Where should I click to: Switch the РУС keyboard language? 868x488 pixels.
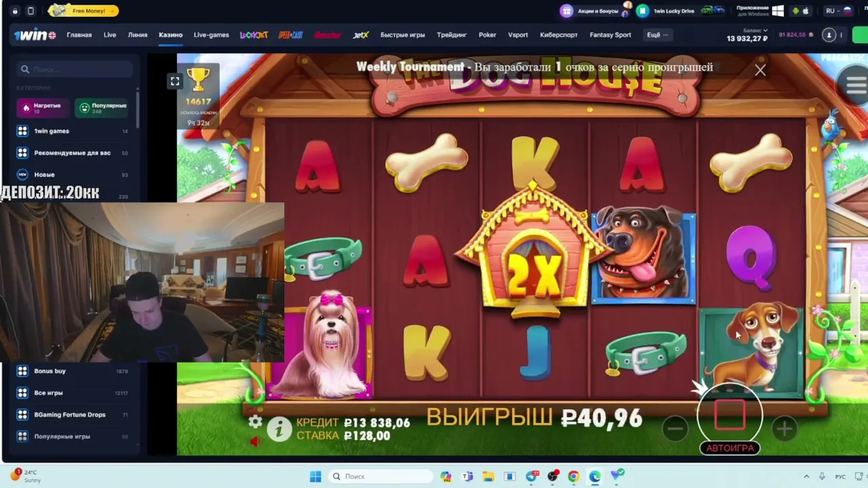tap(840, 476)
